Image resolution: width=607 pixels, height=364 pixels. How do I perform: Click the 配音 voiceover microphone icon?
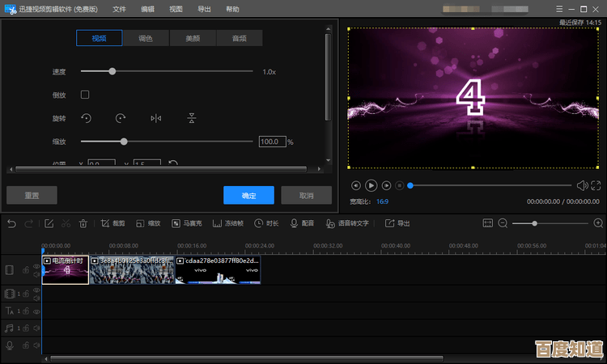295,223
